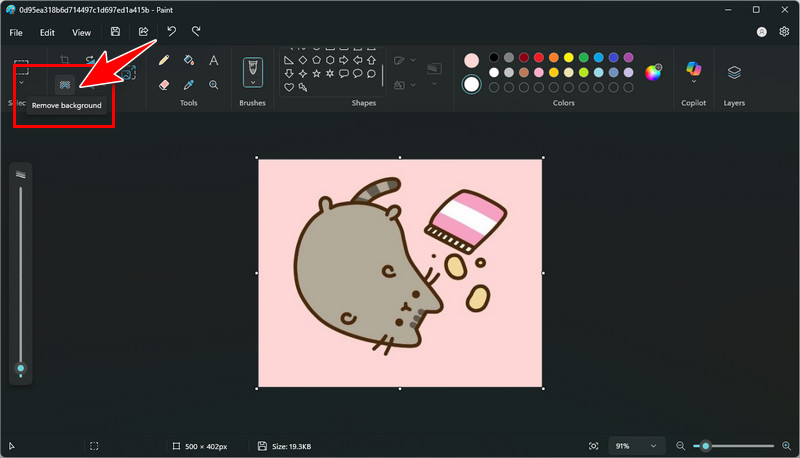Click the Share icon
800x458 pixels.
(x=143, y=32)
